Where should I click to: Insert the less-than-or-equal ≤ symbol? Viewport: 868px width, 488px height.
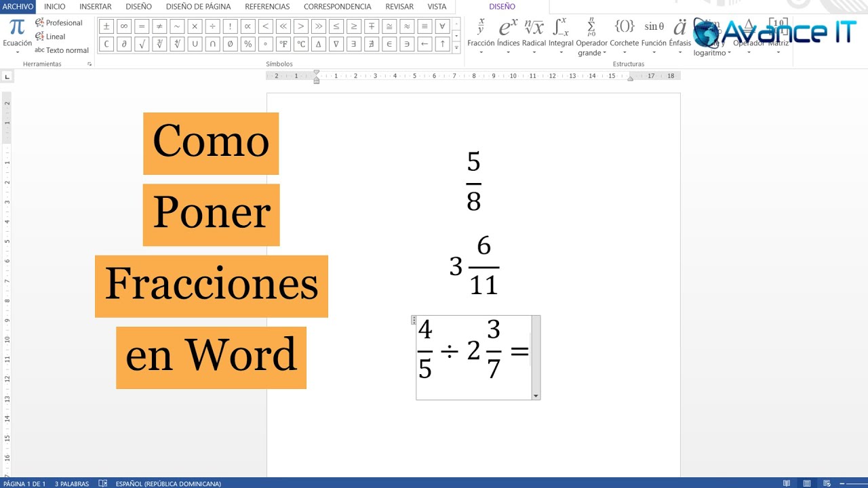coord(336,26)
